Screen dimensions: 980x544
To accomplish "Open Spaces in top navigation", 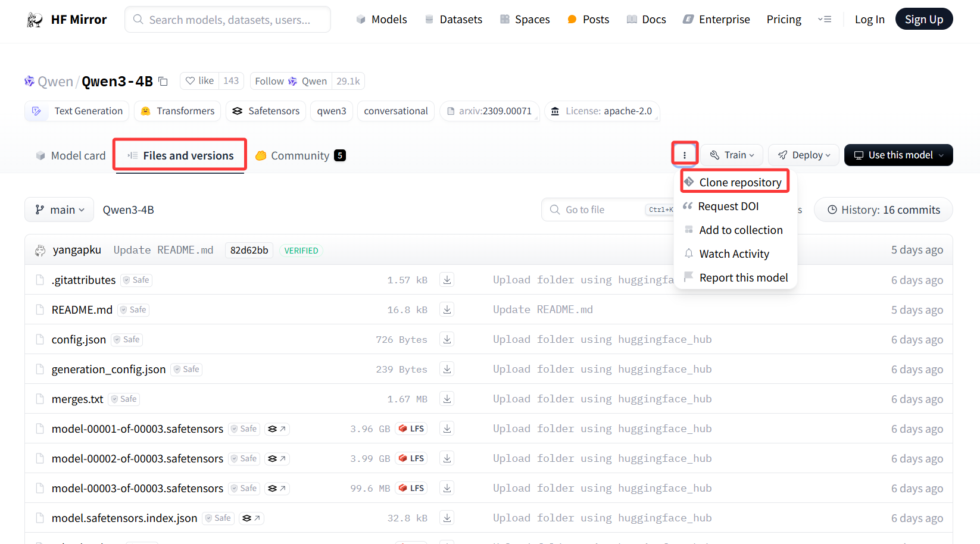I will [525, 19].
